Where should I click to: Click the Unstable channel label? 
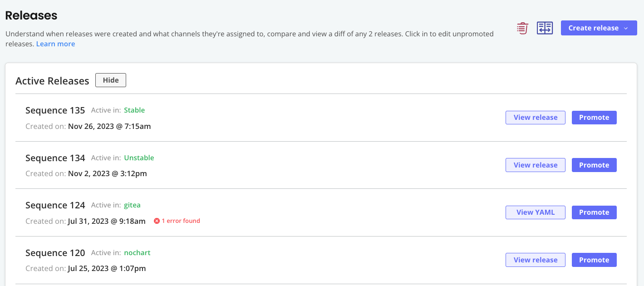pos(139,158)
